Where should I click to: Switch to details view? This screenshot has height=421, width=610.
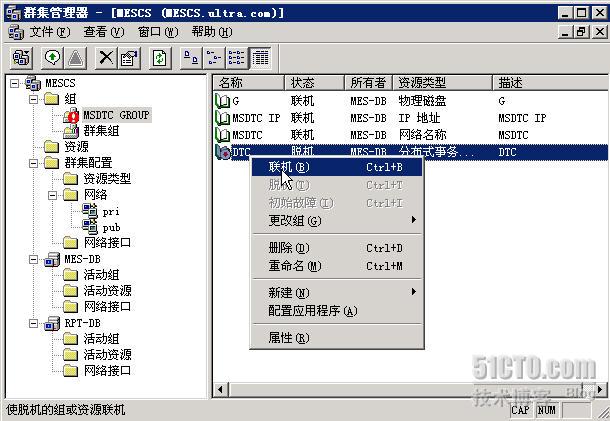click(x=260, y=58)
